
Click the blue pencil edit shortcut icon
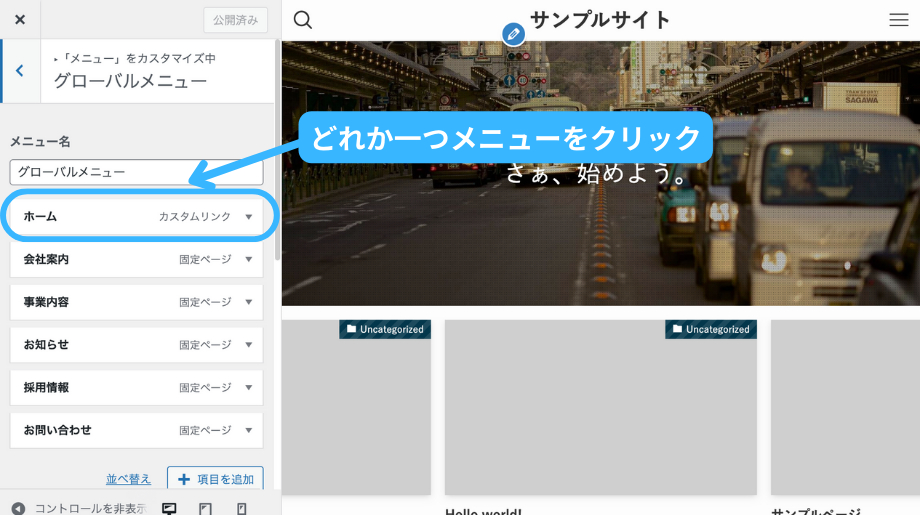pos(513,34)
